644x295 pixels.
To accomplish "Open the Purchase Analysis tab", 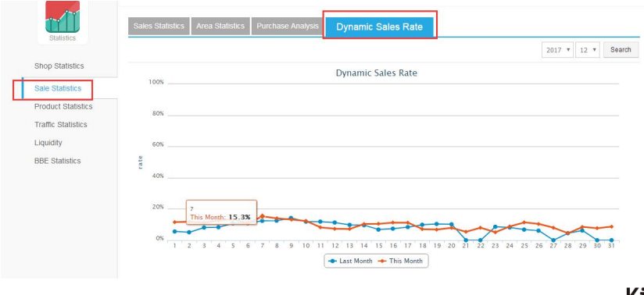I will (288, 26).
